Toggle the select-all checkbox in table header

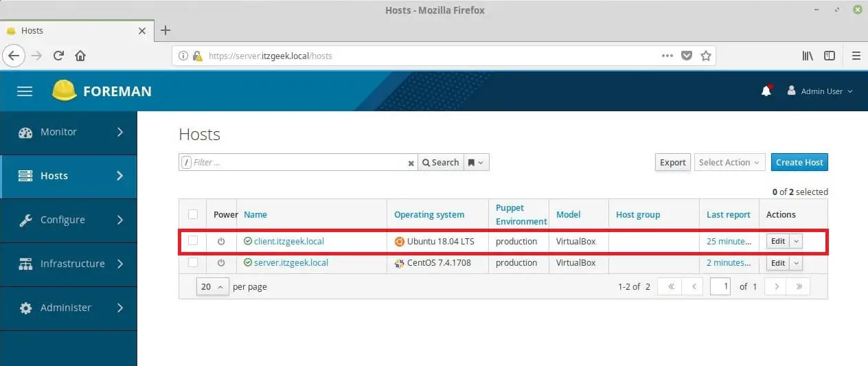(193, 214)
